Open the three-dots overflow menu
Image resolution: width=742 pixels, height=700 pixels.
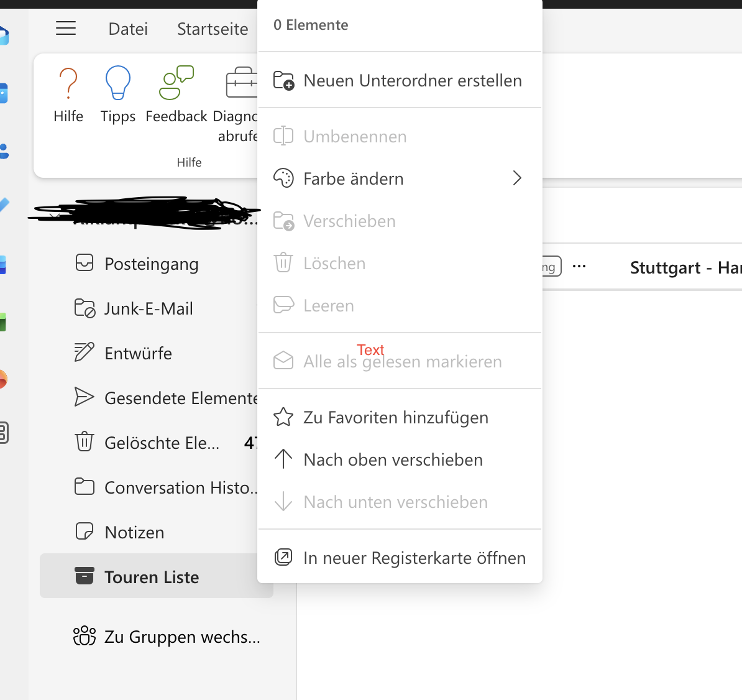pyautogui.click(x=579, y=267)
